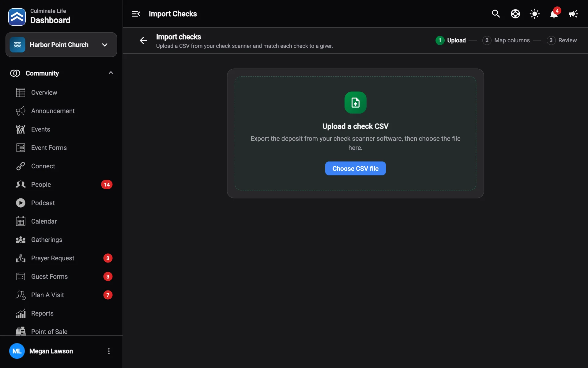Click the Reports chart icon
This screenshot has height=368, width=588.
point(21,313)
